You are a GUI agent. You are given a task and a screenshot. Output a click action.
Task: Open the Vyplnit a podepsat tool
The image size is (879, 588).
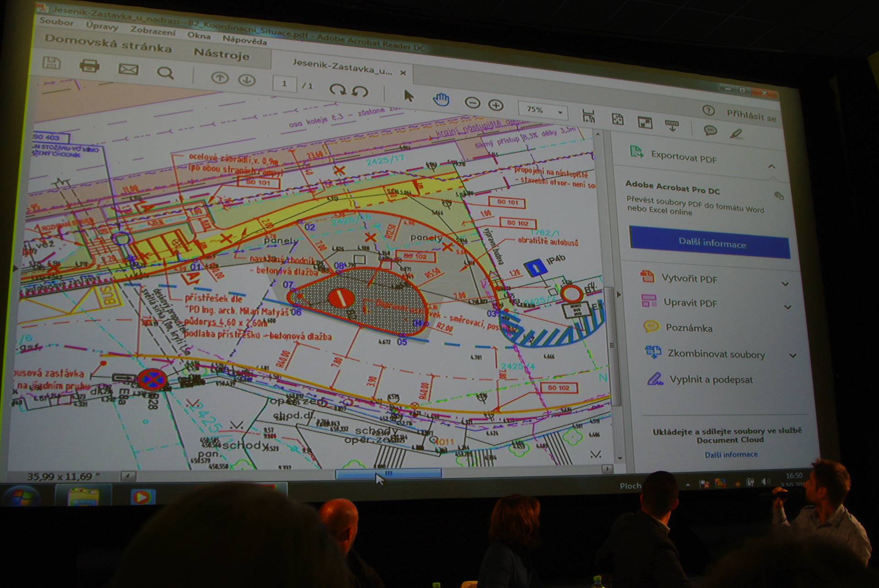[700, 379]
